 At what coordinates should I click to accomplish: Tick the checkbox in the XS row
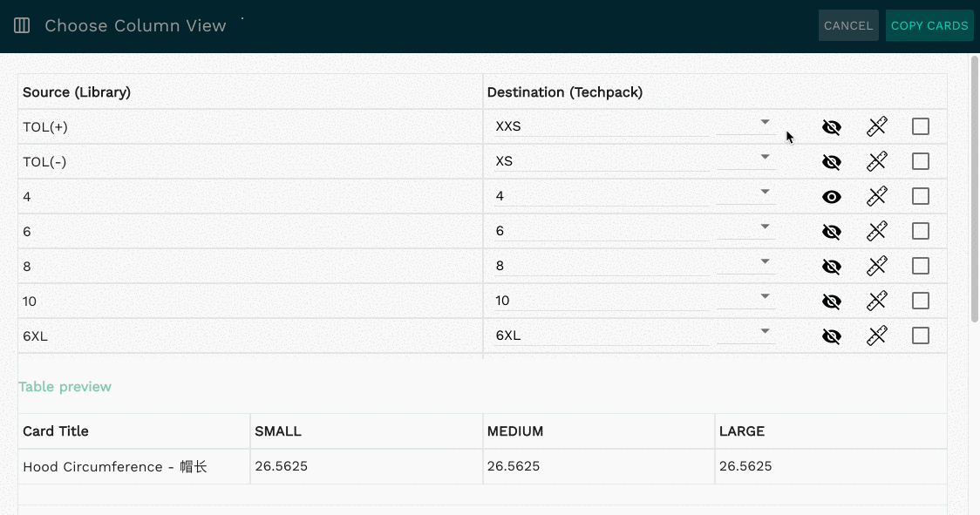click(x=921, y=161)
